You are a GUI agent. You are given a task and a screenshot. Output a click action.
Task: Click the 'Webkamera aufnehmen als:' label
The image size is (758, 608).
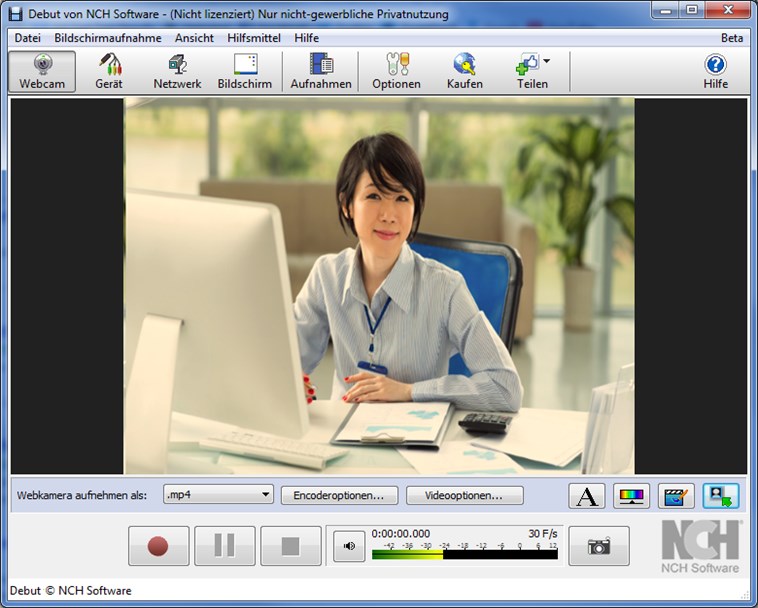pos(82,495)
